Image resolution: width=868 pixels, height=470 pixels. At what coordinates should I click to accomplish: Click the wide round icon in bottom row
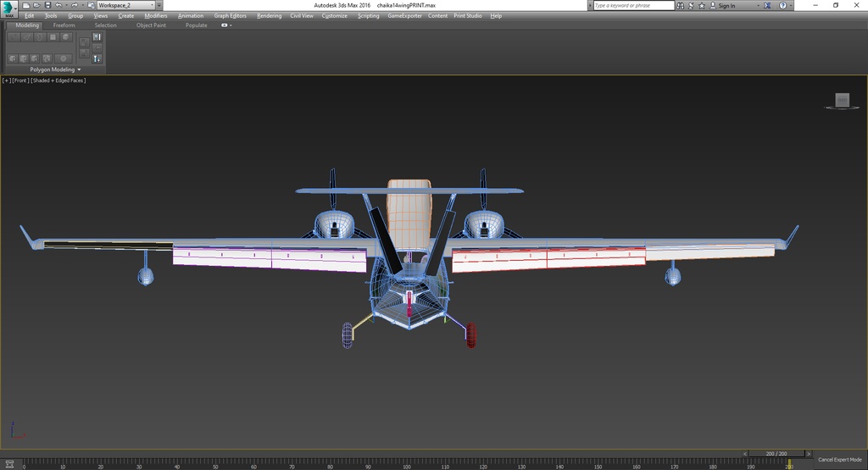click(63, 58)
